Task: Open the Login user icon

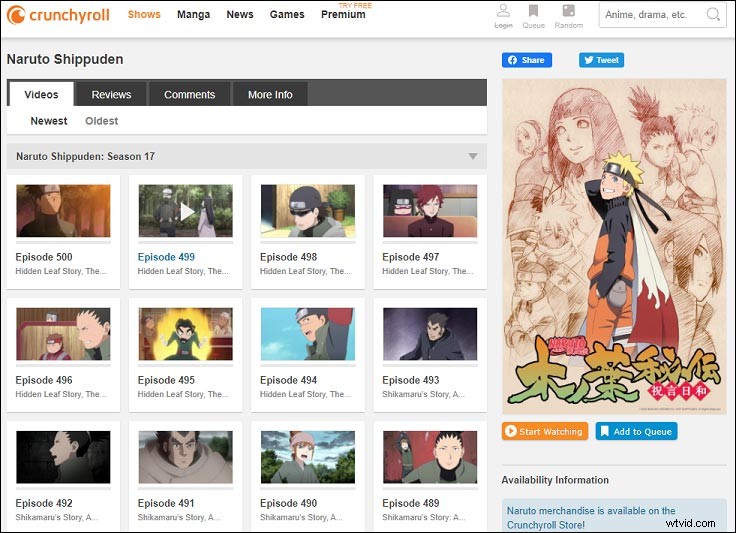Action: pyautogui.click(x=503, y=10)
